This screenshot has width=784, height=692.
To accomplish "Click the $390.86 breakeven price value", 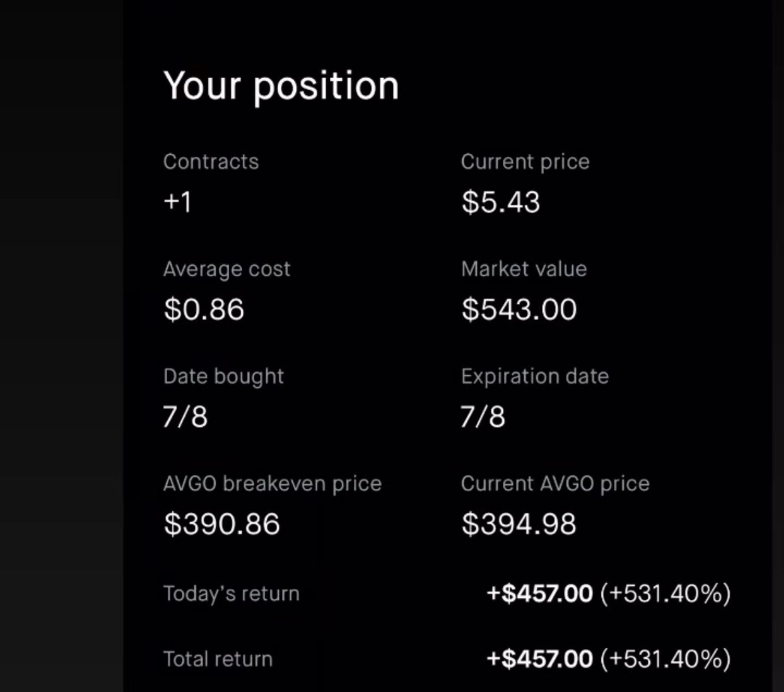I will click(x=222, y=524).
